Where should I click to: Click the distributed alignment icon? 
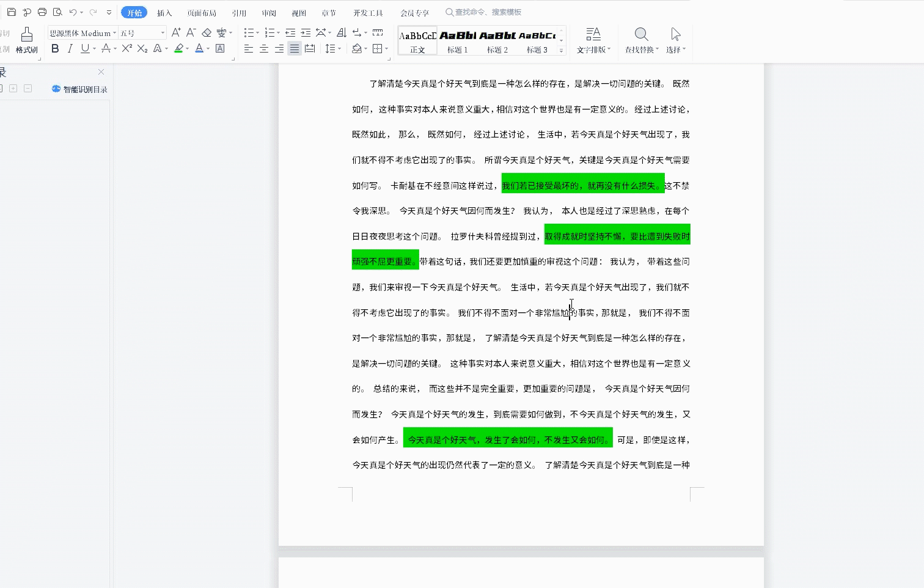click(310, 48)
